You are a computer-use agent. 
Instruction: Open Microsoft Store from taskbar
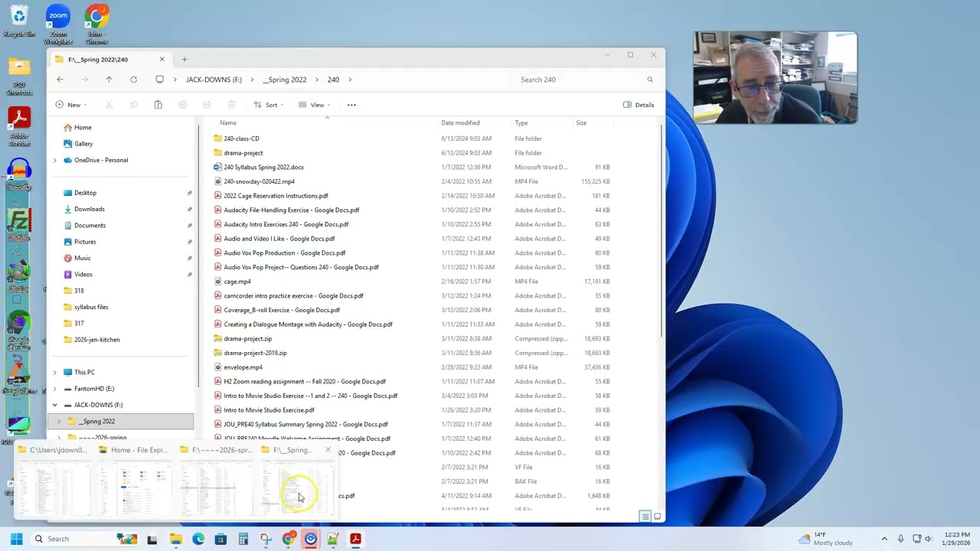[220, 539]
